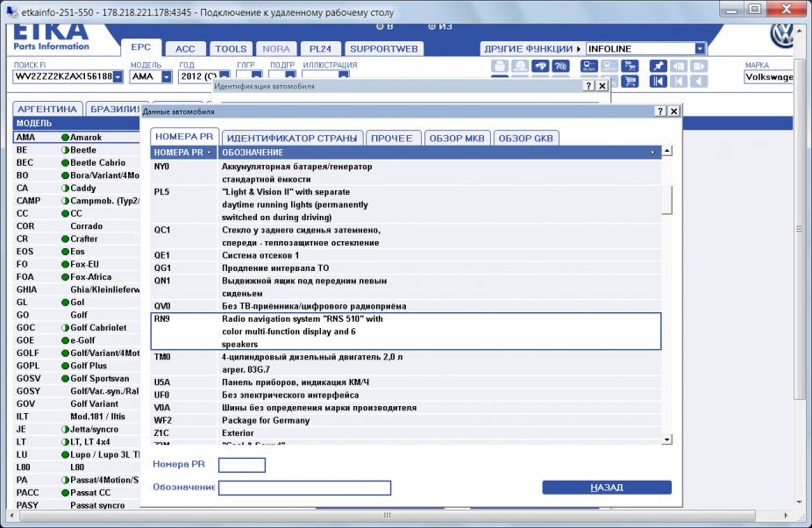Click the horizontal scrollbar right arrow
This screenshot has width=812, height=528.
[x=786, y=516]
